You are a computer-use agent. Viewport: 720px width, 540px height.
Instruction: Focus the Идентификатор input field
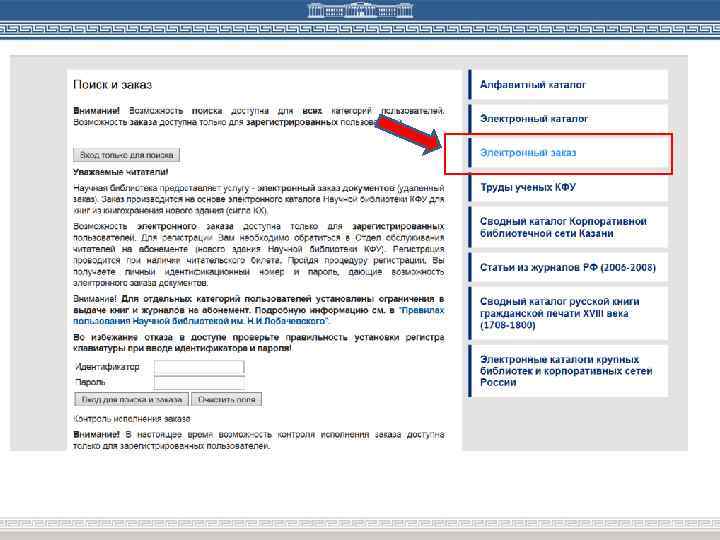tap(199, 367)
